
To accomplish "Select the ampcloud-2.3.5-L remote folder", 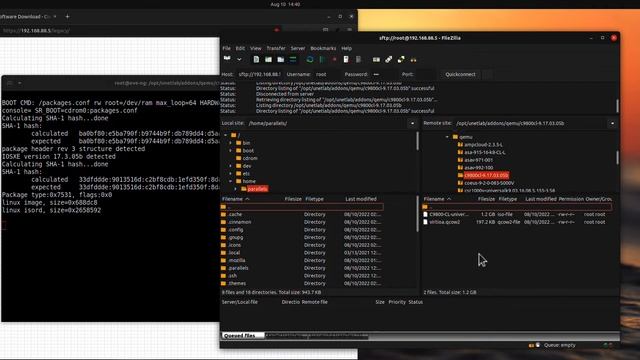I will pyautogui.click(x=483, y=144).
